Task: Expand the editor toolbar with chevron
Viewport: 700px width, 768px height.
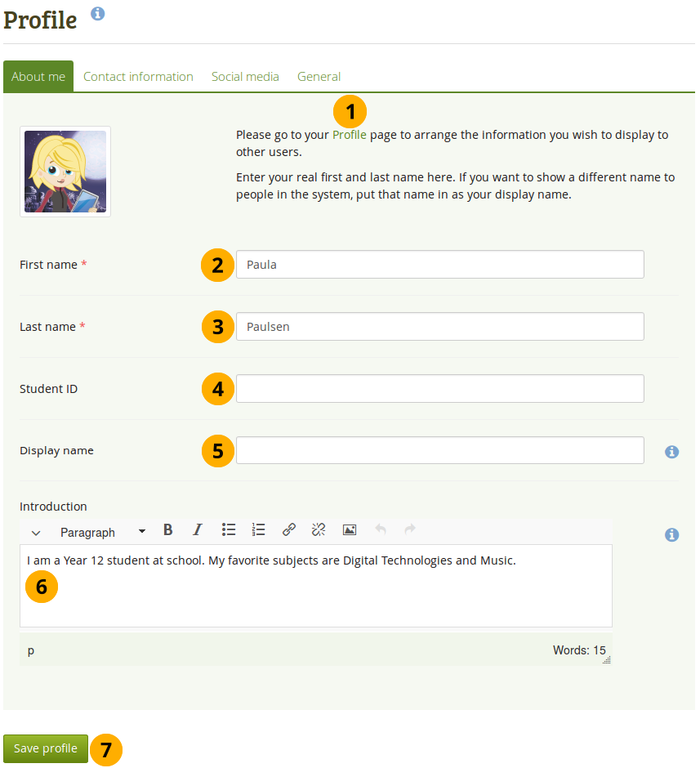Action: click(x=36, y=533)
